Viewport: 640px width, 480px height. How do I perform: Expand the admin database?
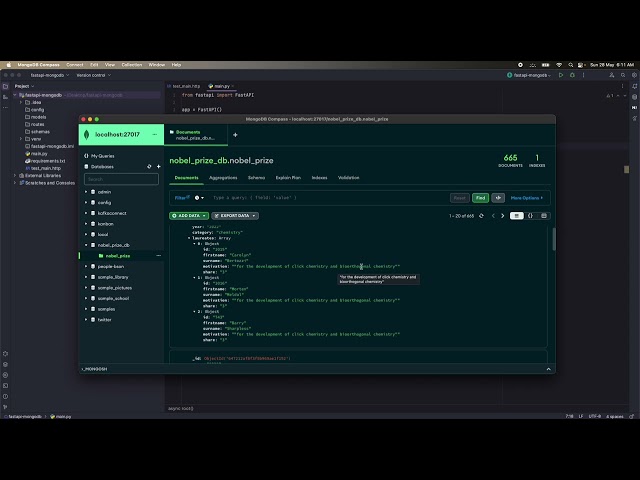point(86,192)
